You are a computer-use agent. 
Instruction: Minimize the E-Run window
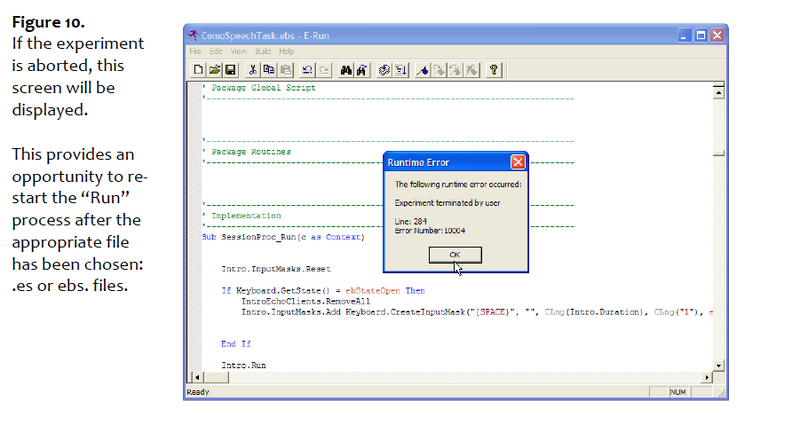684,35
